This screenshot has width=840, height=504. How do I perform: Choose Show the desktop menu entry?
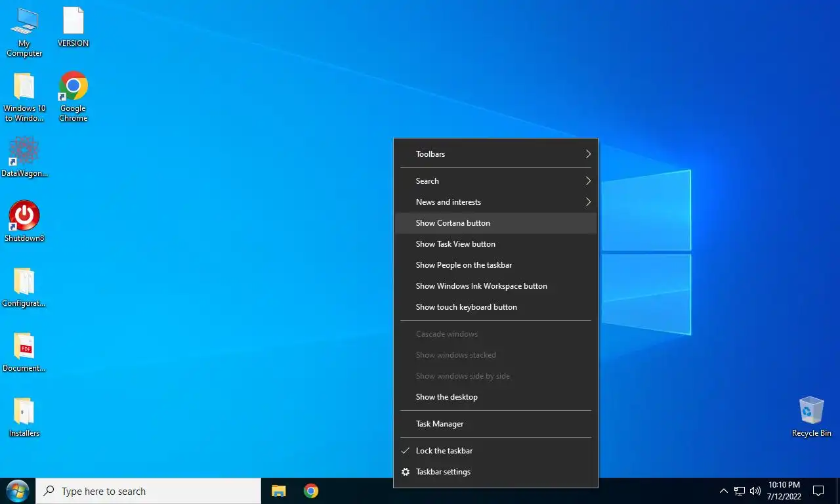[496, 397]
